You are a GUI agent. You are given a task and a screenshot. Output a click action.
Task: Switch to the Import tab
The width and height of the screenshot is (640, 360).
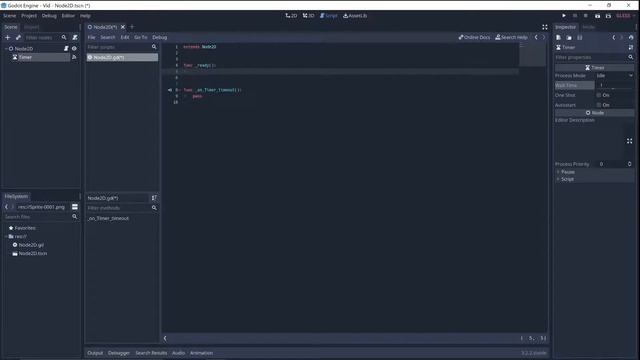coord(31,27)
